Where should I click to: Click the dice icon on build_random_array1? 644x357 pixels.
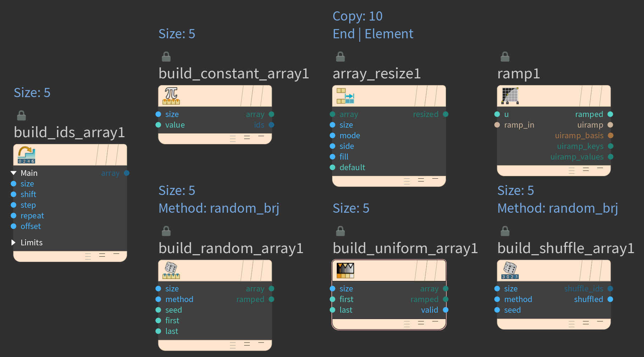(171, 270)
